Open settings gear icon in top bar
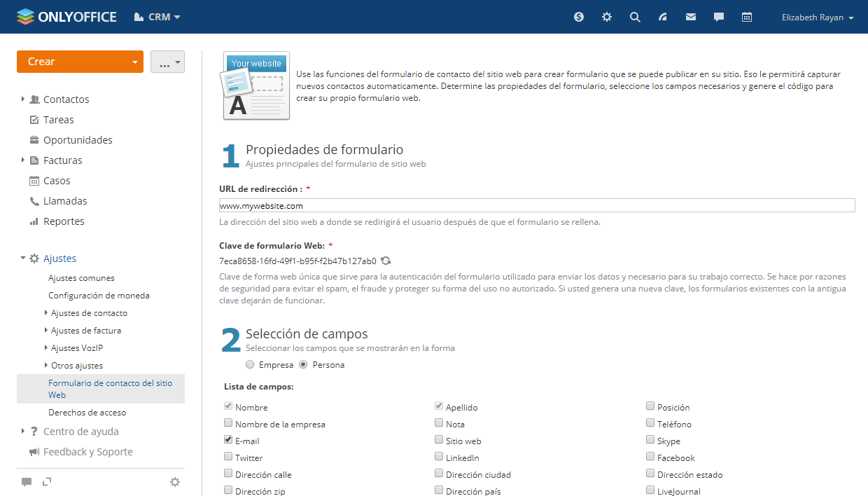Image resolution: width=868 pixels, height=496 pixels. 607,17
